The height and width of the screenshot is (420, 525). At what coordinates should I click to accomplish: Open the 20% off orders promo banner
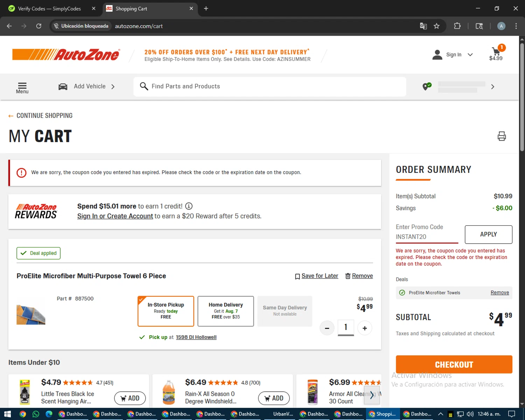coord(227,55)
